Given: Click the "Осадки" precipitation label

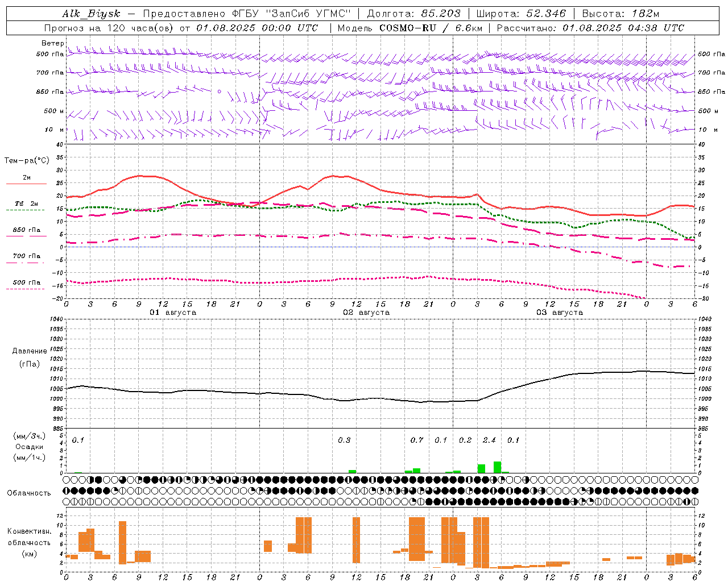Looking at the screenshot, I should point(29,447).
